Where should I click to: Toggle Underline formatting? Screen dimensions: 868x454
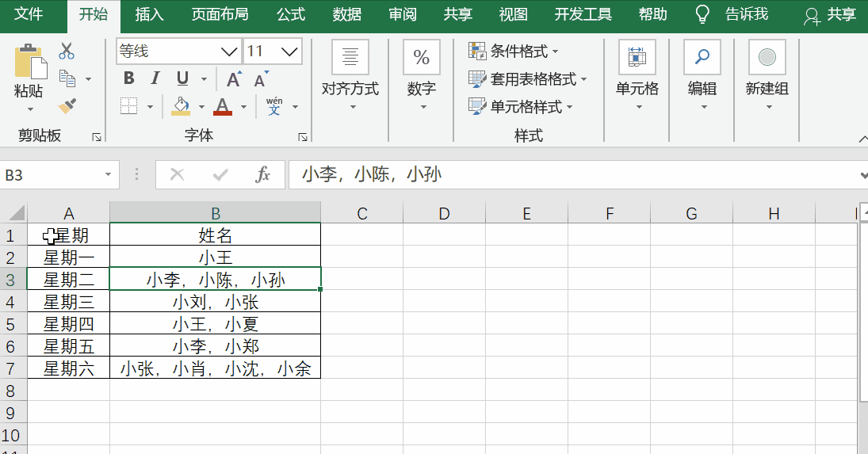pos(182,78)
